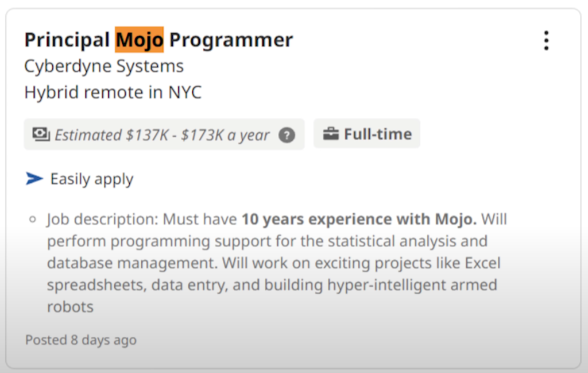
Task: Click the Posted 8 days ago text
Action: pos(81,340)
